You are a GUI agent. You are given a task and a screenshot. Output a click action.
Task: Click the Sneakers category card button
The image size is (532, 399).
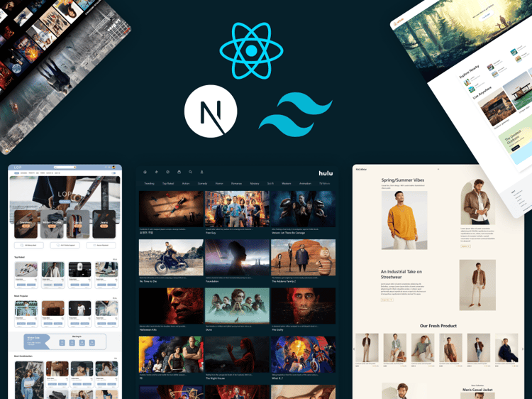click(26, 226)
